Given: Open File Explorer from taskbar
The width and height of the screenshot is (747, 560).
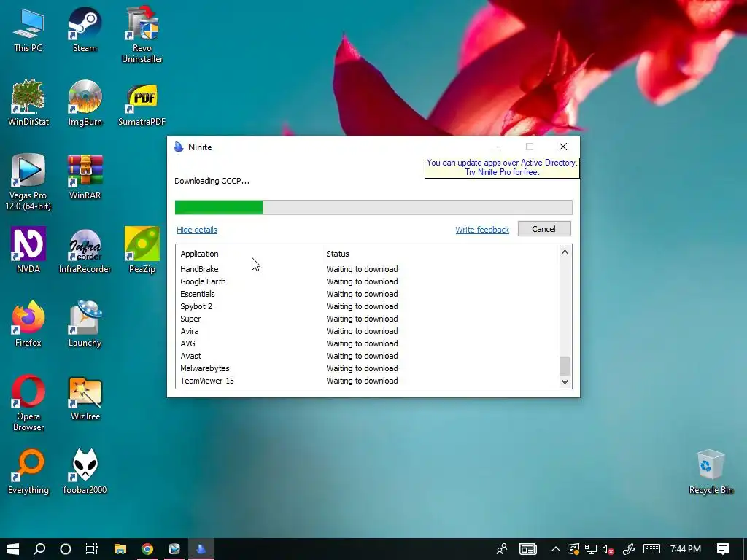Looking at the screenshot, I should pyautogui.click(x=120, y=549).
